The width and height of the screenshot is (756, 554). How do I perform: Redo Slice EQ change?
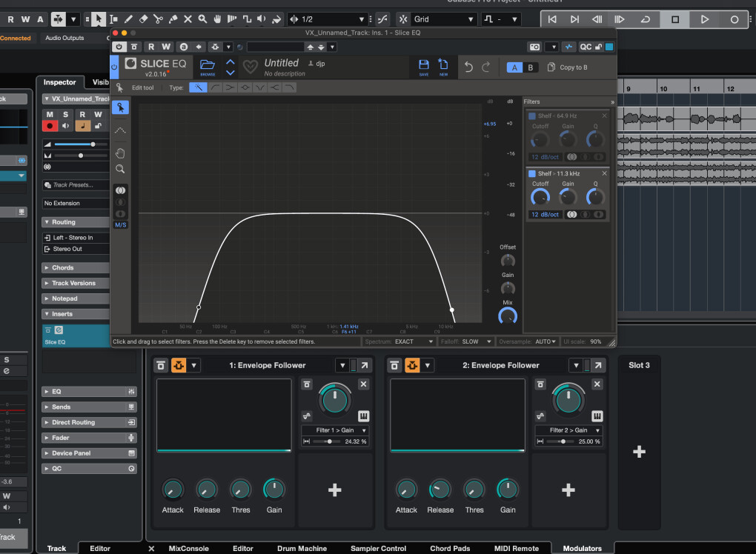[485, 67]
